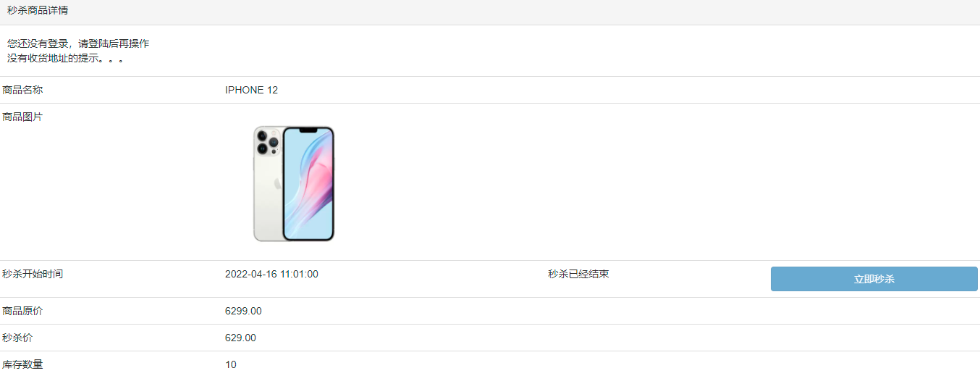Screen dimensions: 980x376
Task: Click the 商品原价 row label
Action: (x=22, y=311)
